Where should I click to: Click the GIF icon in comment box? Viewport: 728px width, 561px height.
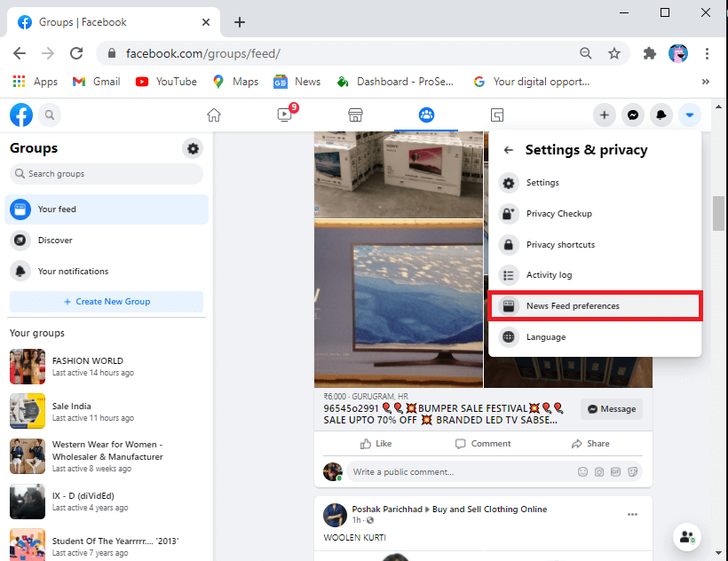coord(616,471)
